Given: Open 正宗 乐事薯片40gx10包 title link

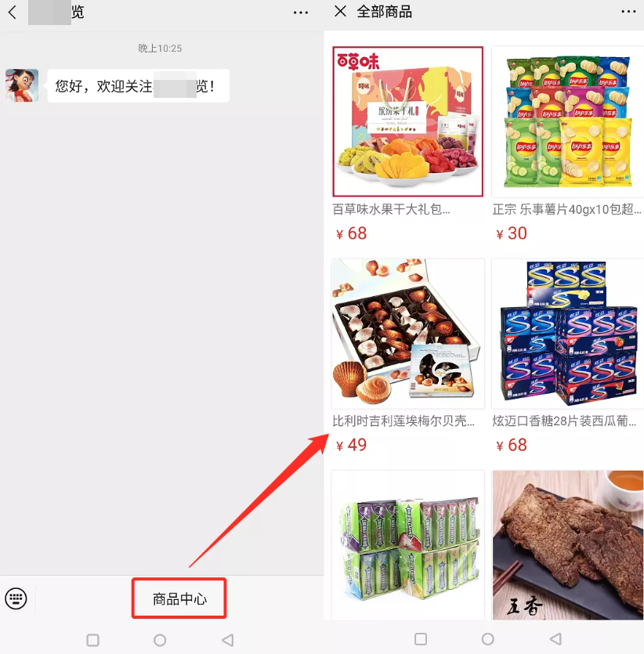Looking at the screenshot, I should click(x=566, y=209).
